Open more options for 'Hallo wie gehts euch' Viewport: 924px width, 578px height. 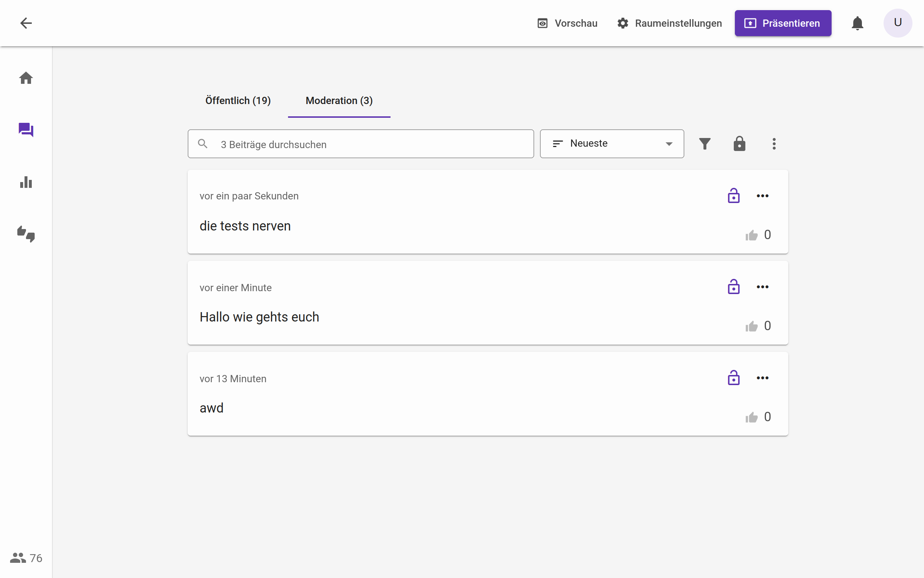[763, 287]
